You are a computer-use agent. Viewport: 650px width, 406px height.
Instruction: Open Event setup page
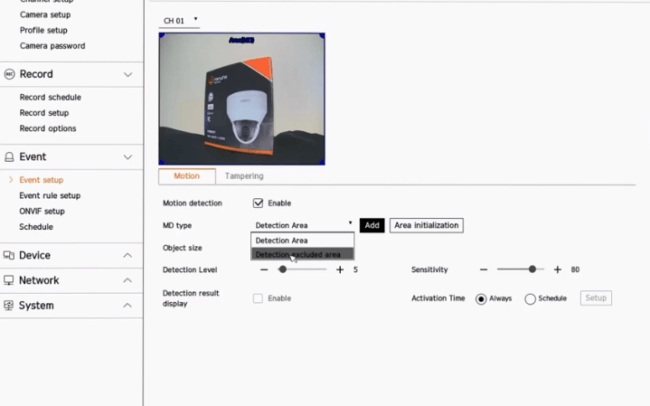pos(41,180)
